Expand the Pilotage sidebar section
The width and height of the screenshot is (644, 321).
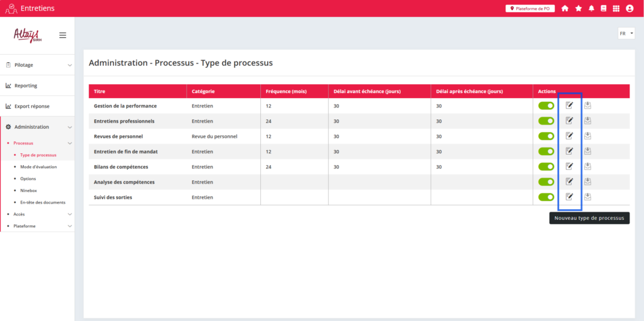tap(38, 65)
